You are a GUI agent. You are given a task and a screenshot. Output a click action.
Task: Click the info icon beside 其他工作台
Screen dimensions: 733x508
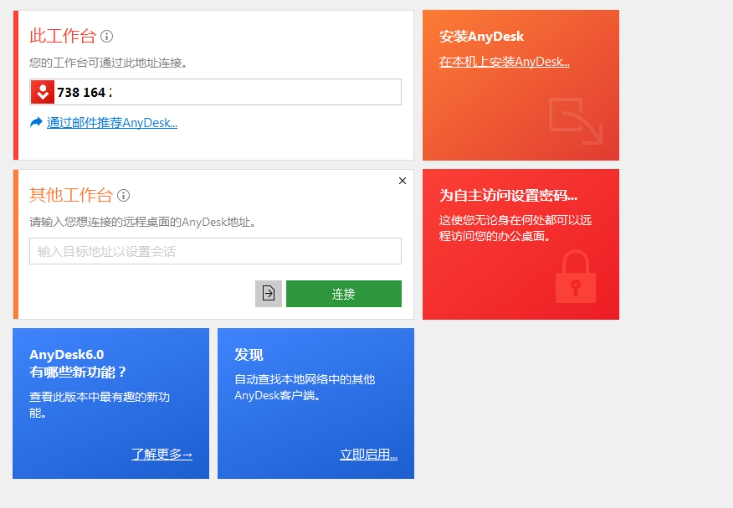[x=123, y=195]
